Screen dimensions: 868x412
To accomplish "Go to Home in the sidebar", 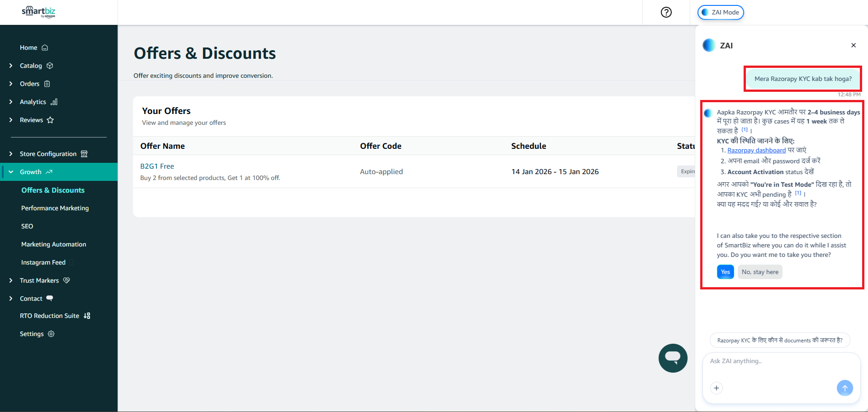I will pos(28,47).
